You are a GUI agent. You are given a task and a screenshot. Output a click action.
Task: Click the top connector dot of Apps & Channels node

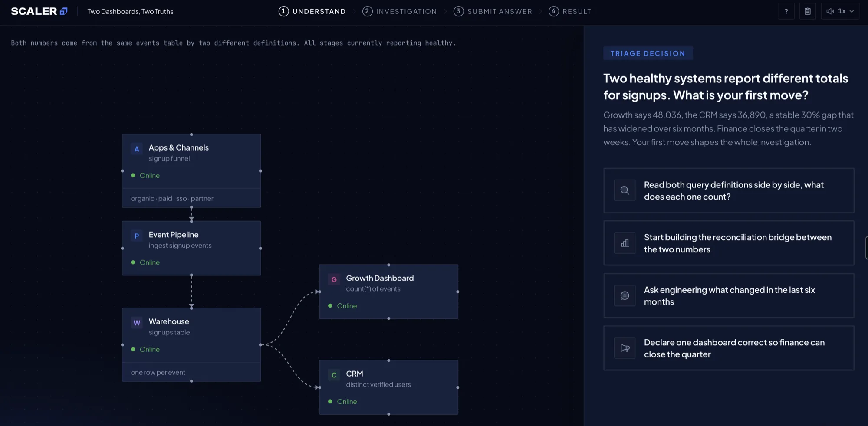click(191, 134)
